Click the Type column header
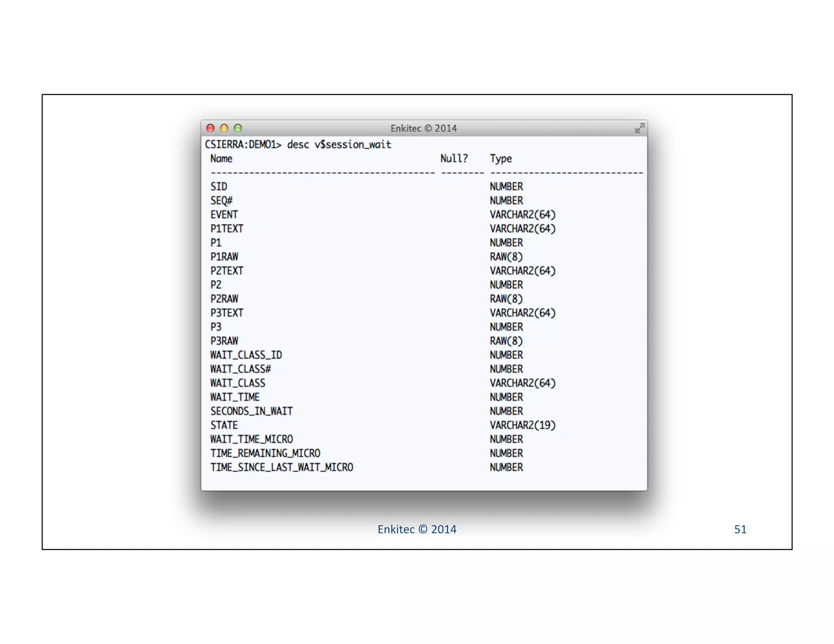This screenshot has height=644, width=834. (x=500, y=158)
